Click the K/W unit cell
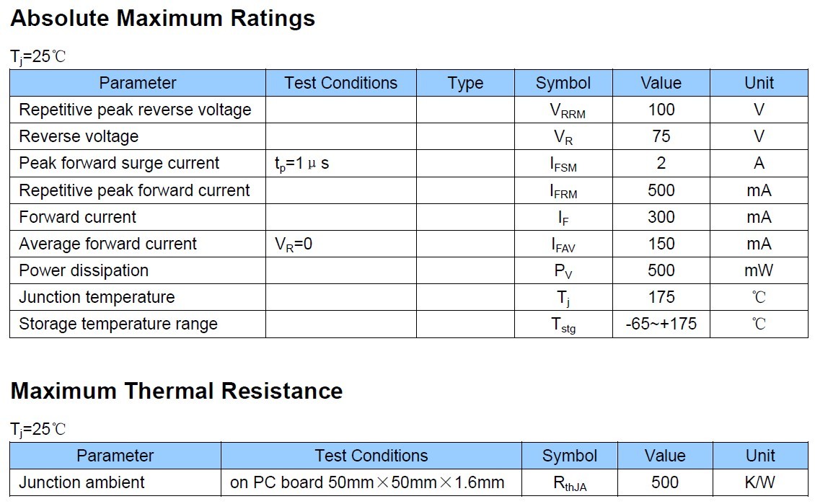 click(760, 482)
